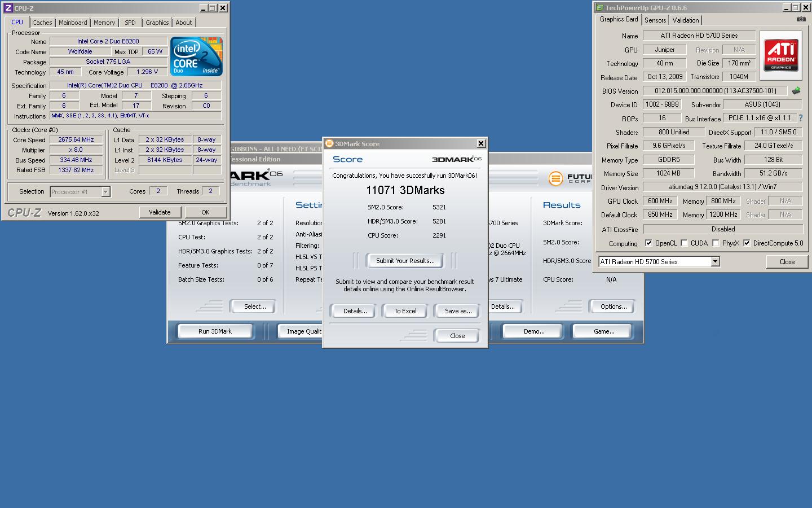Image resolution: width=812 pixels, height=508 pixels.
Task: Click the System Details button in 3DMark06
Action: pyautogui.click(x=504, y=306)
